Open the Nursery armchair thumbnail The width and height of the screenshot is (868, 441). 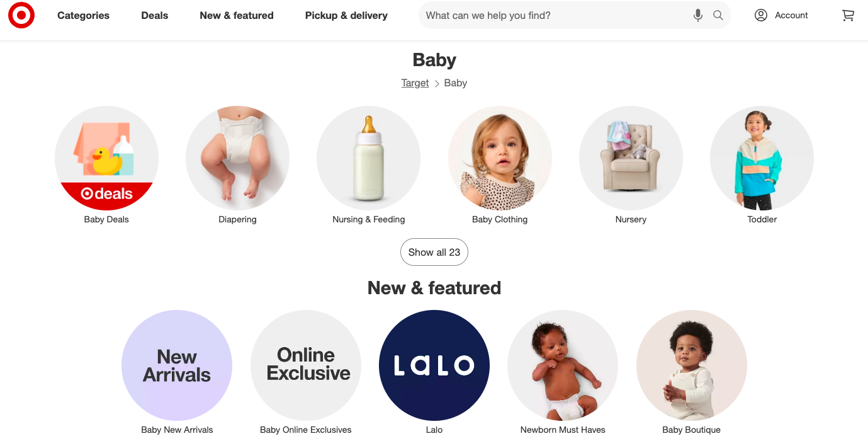tap(631, 158)
